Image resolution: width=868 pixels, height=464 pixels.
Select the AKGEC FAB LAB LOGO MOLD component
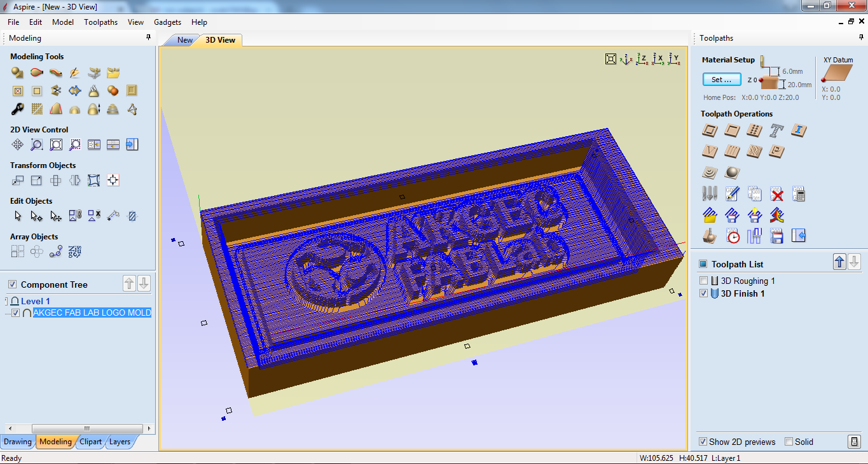92,313
